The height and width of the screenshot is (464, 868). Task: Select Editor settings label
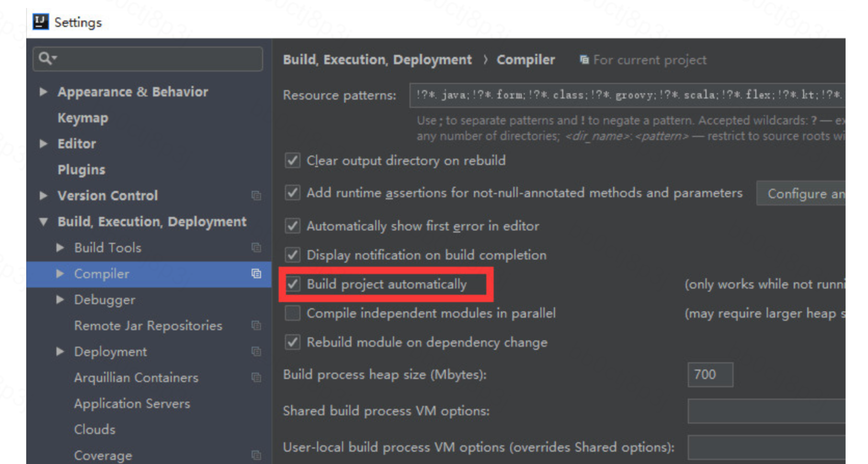pos(77,144)
